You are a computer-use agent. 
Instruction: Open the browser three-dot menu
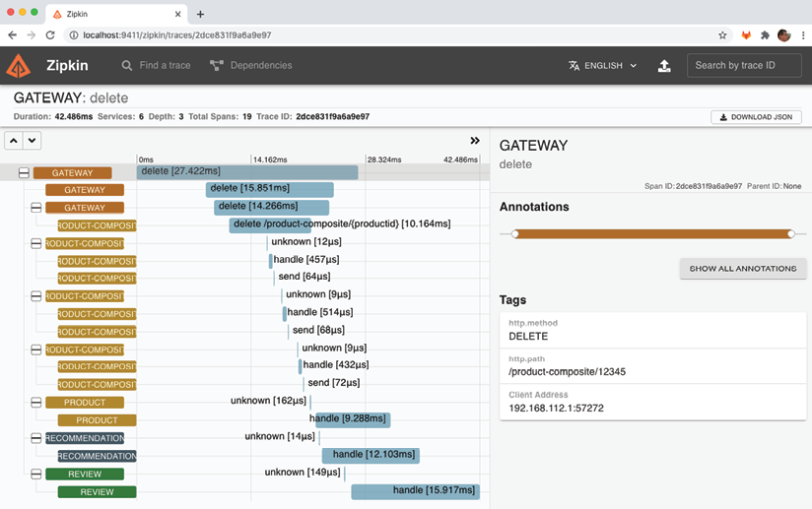[803, 35]
